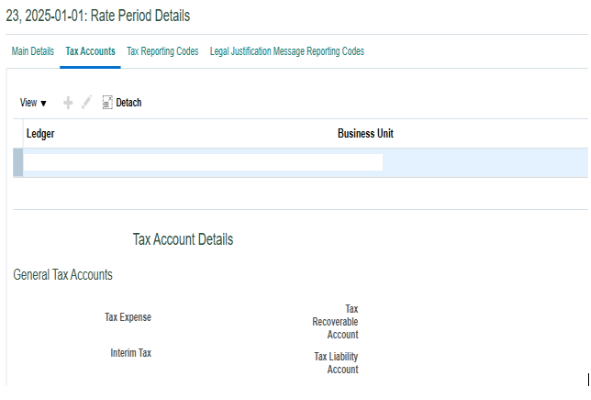Image resolution: width=591 pixels, height=400 pixels.
Task: Click the Tax Liability Account label
Action: click(336, 363)
